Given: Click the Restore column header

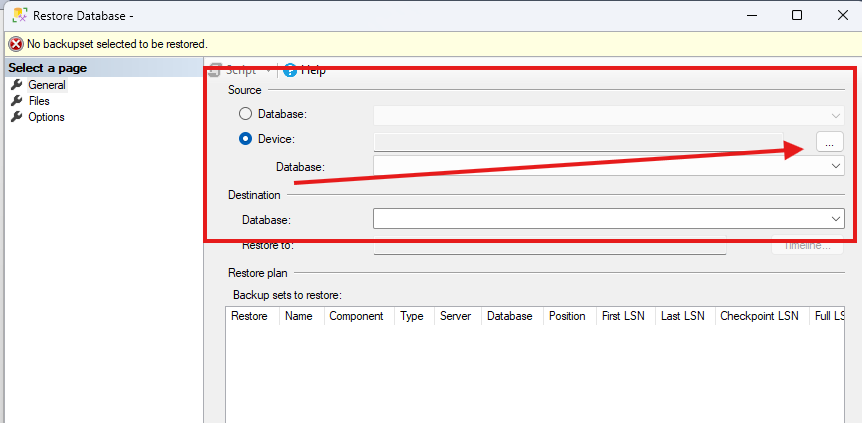Looking at the screenshot, I should coord(252,316).
